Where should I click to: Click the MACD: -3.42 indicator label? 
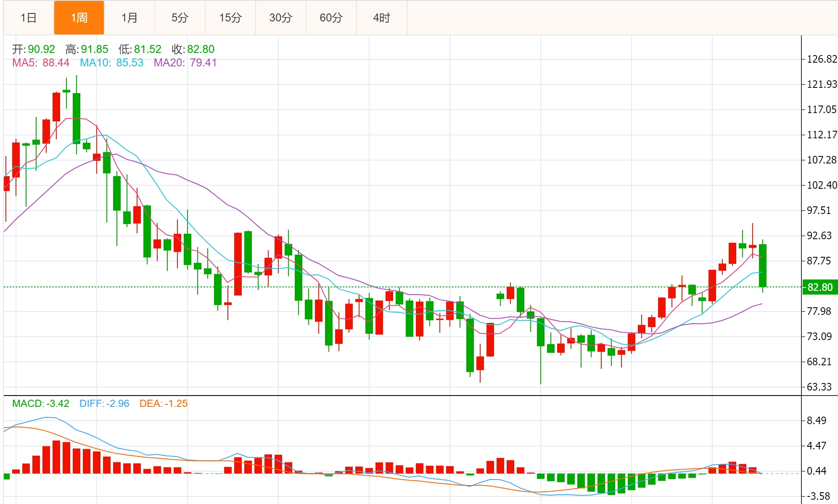pos(41,404)
